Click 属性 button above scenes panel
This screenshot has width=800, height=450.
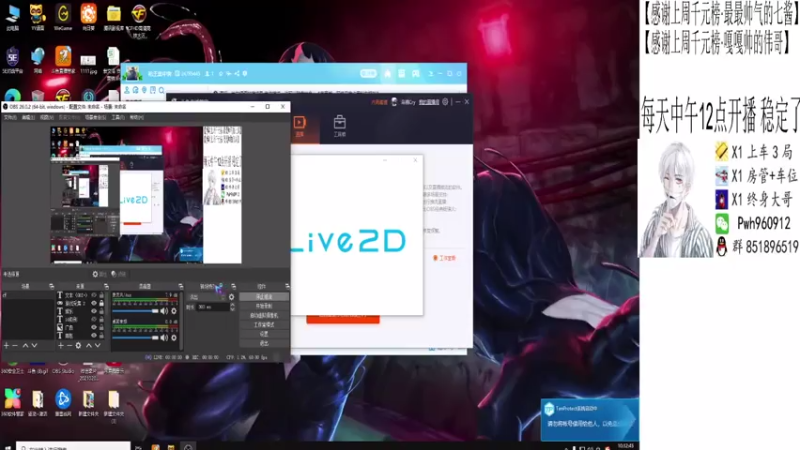tap(99, 274)
